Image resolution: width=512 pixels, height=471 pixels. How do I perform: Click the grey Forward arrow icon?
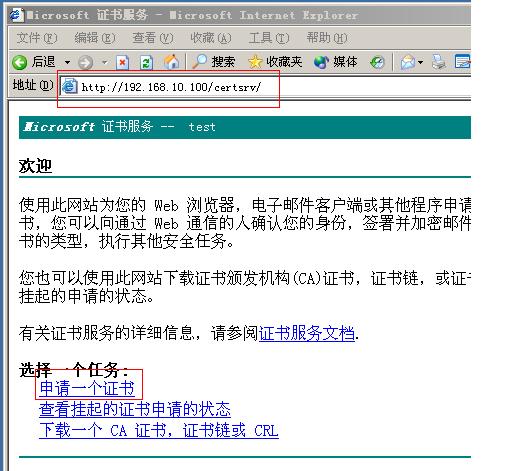85,62
